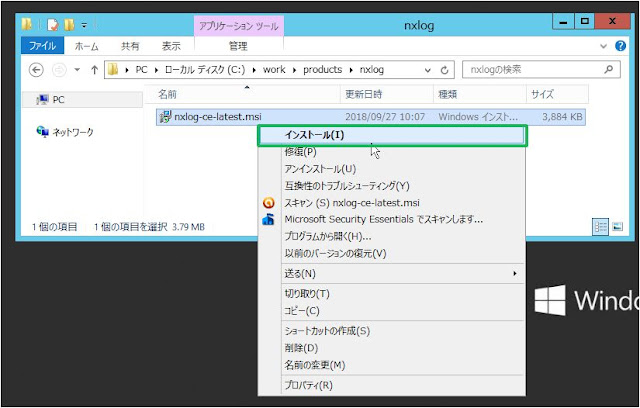The width and height of the screenshot is (640, 408).
Task: Click the Windows インスト... type cell
Action: click(x=478, y=117)
